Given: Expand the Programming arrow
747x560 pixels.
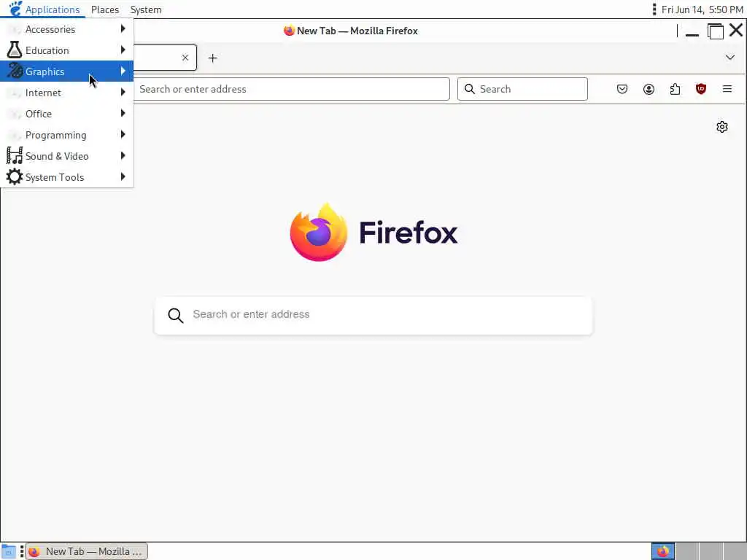Looking at the screenshot, I should click(123, 134).
